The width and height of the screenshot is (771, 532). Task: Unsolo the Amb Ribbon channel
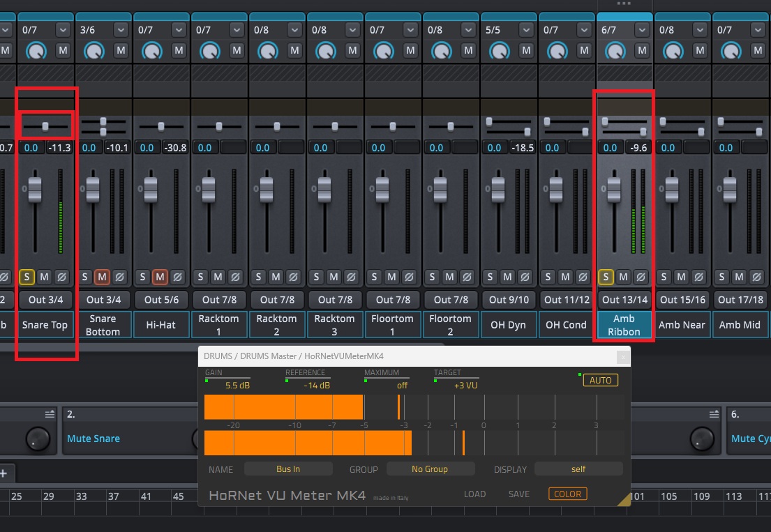tap(606, 277)
